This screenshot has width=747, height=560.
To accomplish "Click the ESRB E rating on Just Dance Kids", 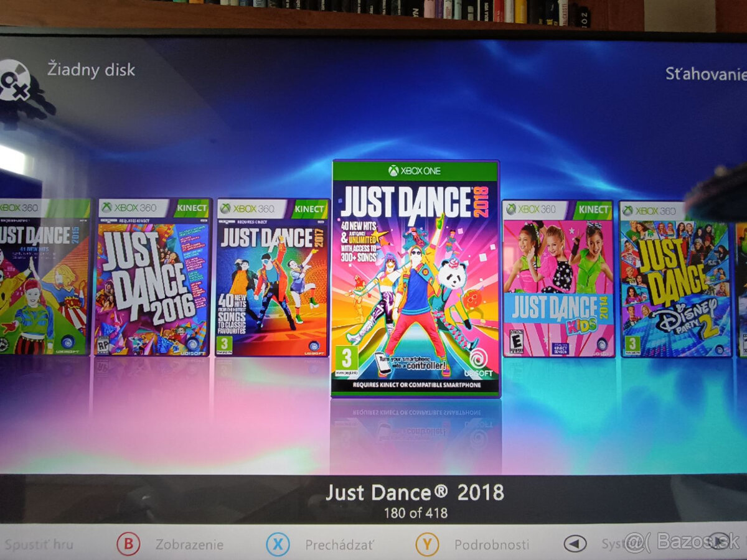I will pyautogui.click(x=516, y=342).
